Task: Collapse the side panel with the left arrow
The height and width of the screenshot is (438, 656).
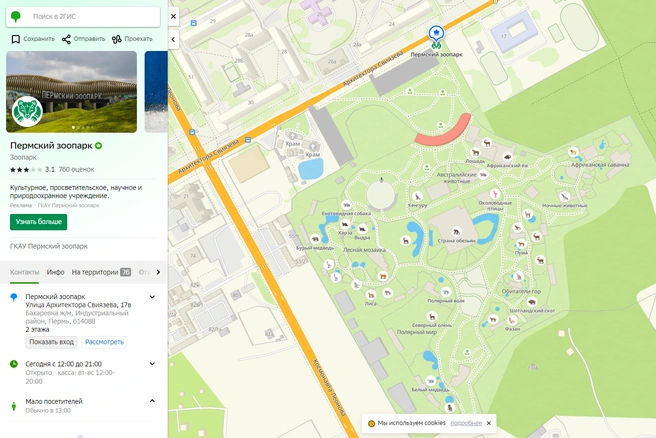Action: (173, 39)
